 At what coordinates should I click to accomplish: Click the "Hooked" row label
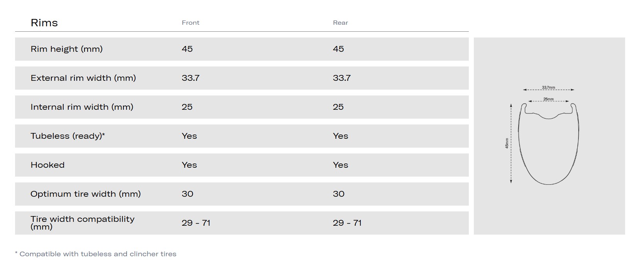pyautogui.click(x=47, y=165)
